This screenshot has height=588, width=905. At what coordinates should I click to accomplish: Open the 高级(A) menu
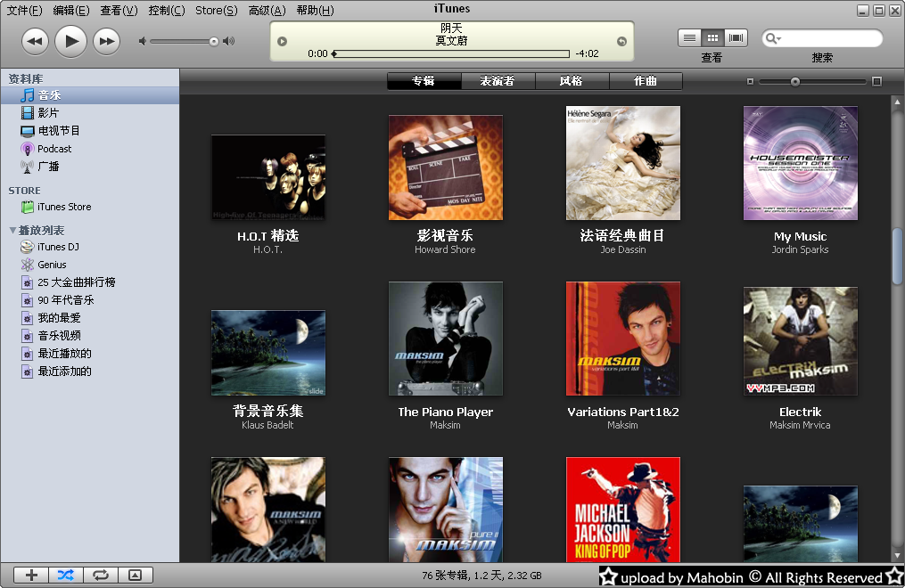point(267,11)
